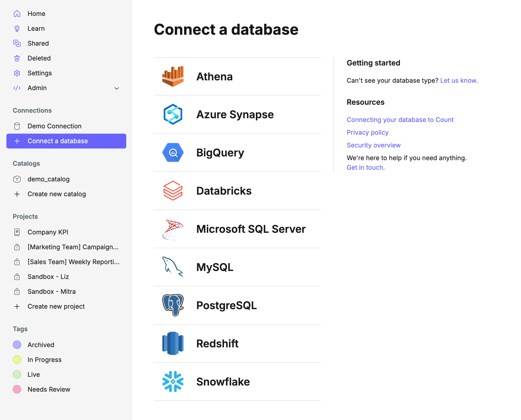Viewport: 521px width, 420px height.
Task: Expand the Admin menu chevron
Action: (x=116, y=88)
